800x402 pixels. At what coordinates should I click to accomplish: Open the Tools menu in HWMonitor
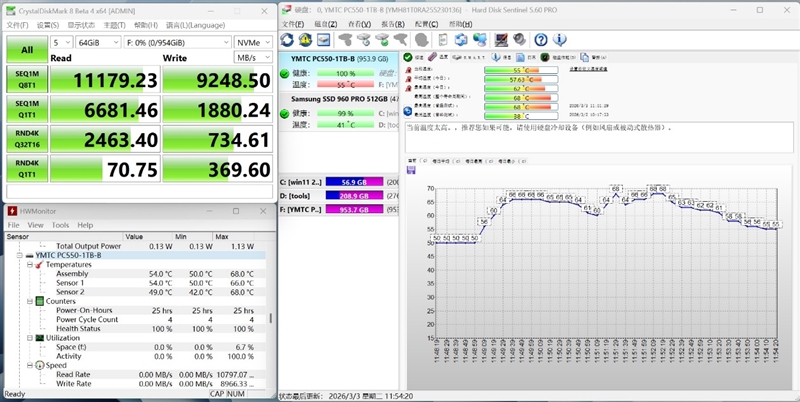tap(60, 225)
